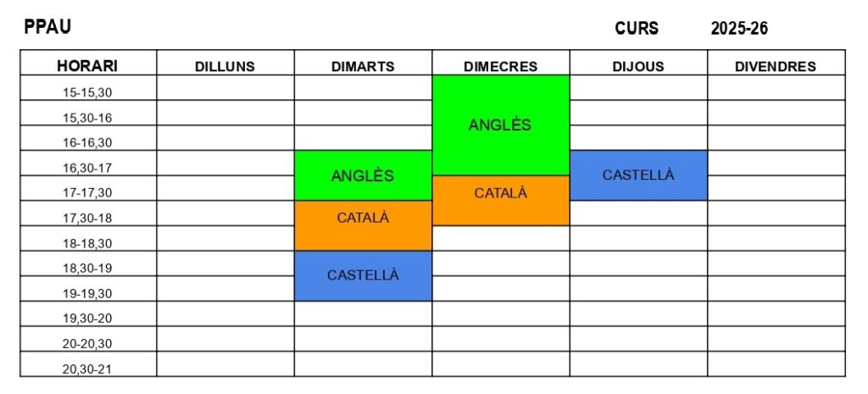
Task: Click the blue CASTELLÀ block on Dimarts
Action: tap(363, 275)
